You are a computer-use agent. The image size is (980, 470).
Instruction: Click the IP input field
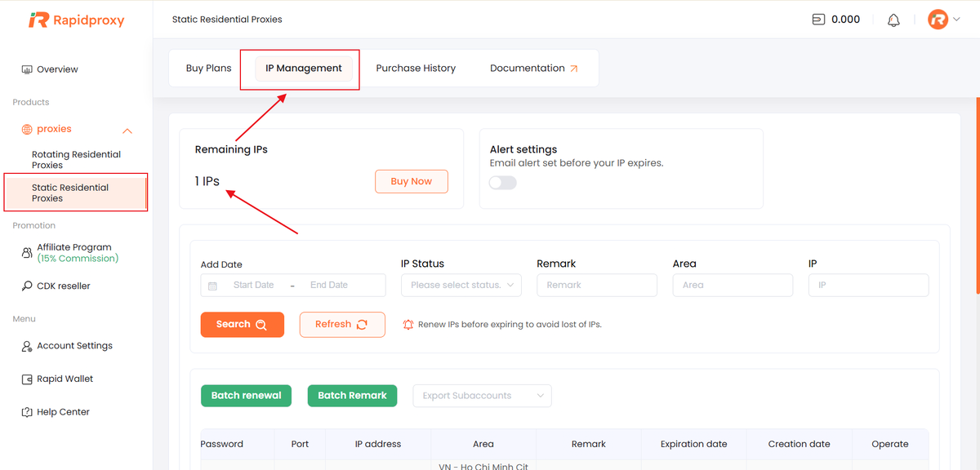coord(869,285)
